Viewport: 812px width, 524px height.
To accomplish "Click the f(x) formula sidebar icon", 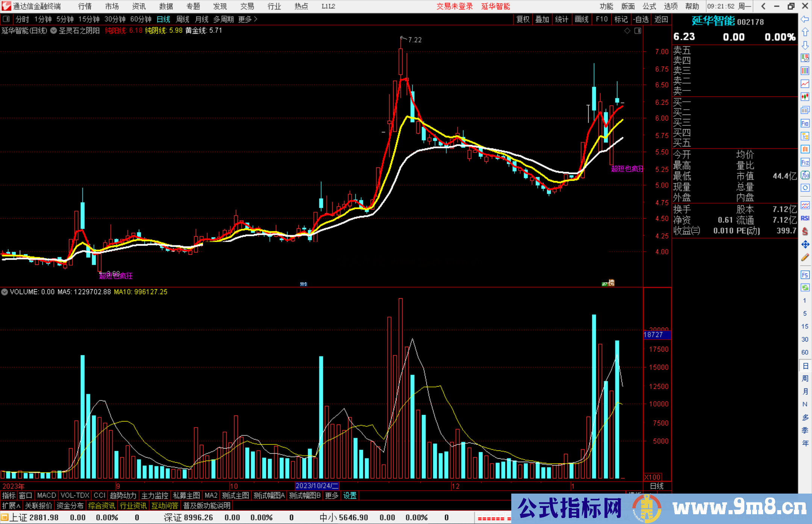I will tap(805, 175).
